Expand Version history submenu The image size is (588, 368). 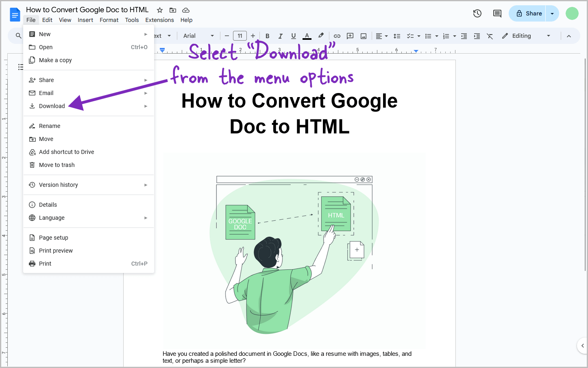tap(89, 185)
